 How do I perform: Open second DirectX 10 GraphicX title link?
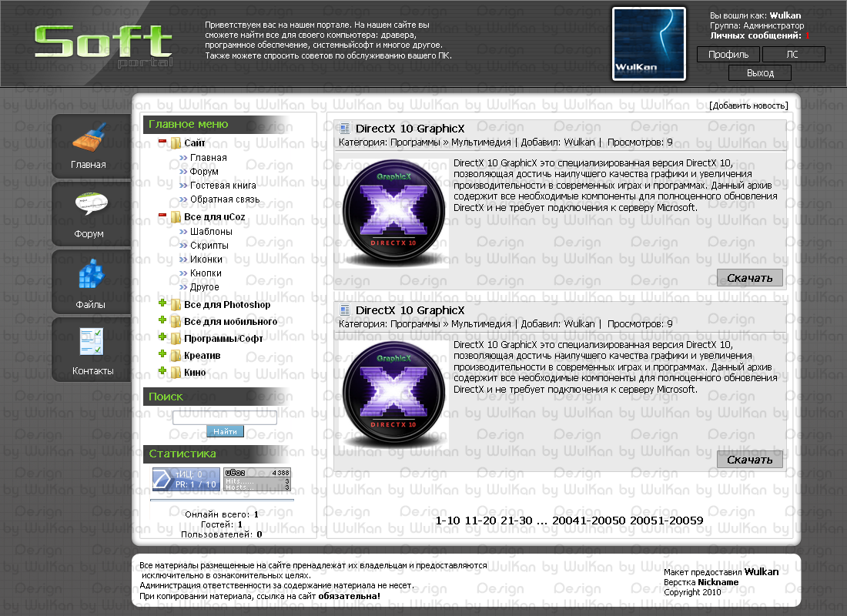coord(410,310)
